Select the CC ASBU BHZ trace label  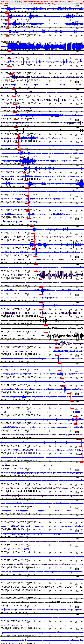pos(20,285)
